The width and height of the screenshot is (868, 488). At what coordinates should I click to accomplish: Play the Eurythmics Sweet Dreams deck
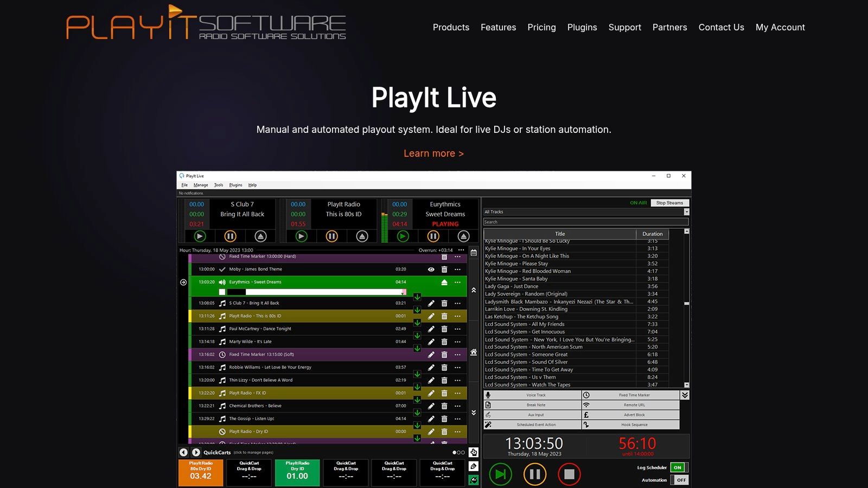(403, 236)
